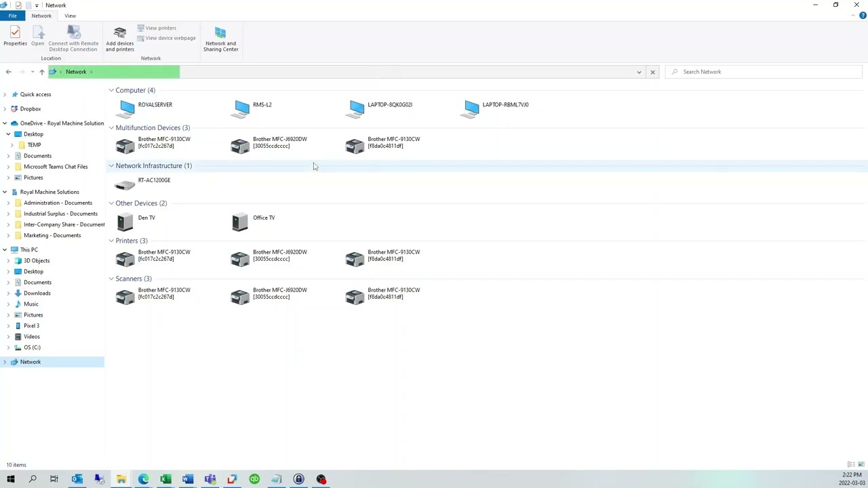Select Dropbox in navigation pane
The image size is (868, 488).
31,108
